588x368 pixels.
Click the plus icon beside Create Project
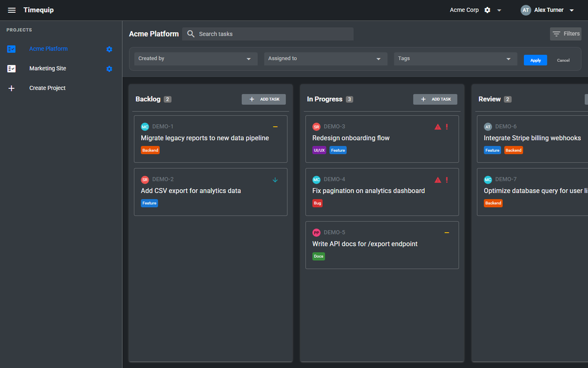click(11, 88)
